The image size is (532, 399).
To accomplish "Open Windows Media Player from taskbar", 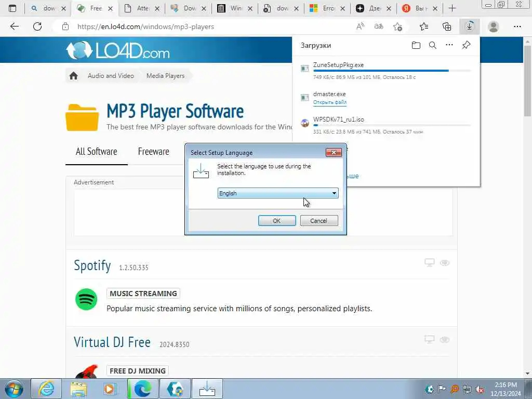I will pos(110,389).
